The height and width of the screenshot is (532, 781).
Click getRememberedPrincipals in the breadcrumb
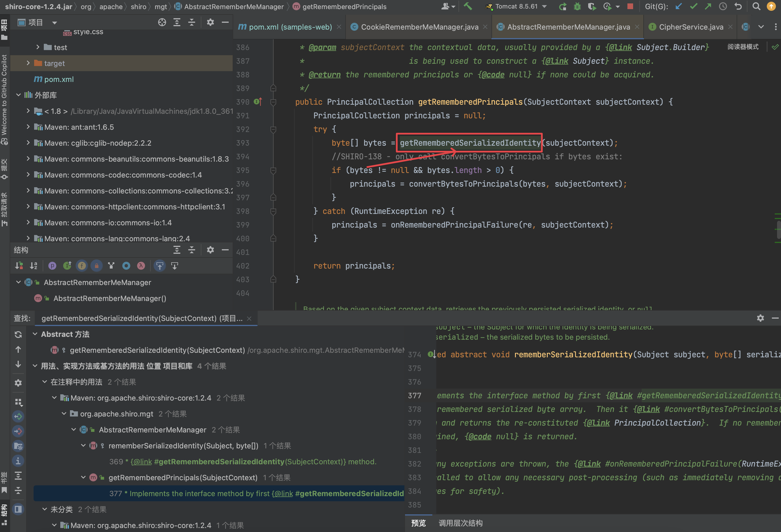point(344,6)
